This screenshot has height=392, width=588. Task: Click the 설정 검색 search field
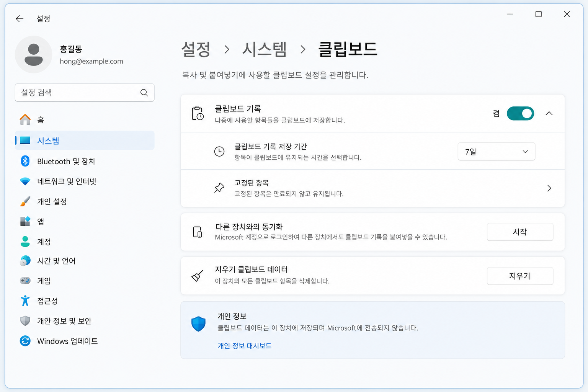(x=85, y=93)
